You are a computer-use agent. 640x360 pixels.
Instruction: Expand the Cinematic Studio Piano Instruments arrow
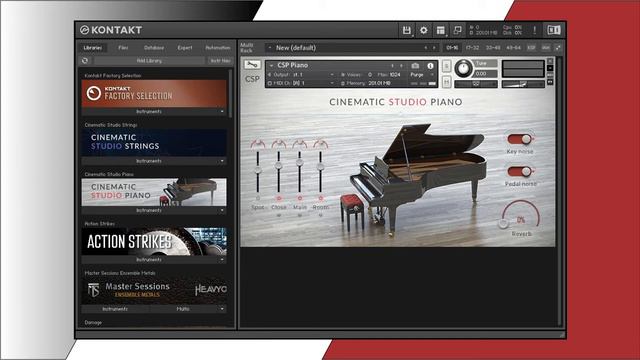pyautogui.click(x=222, y=210)
